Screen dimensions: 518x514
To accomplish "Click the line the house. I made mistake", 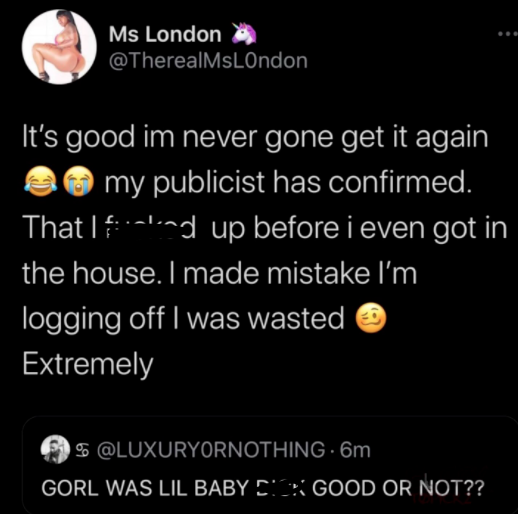I will (x=220, y=273).
